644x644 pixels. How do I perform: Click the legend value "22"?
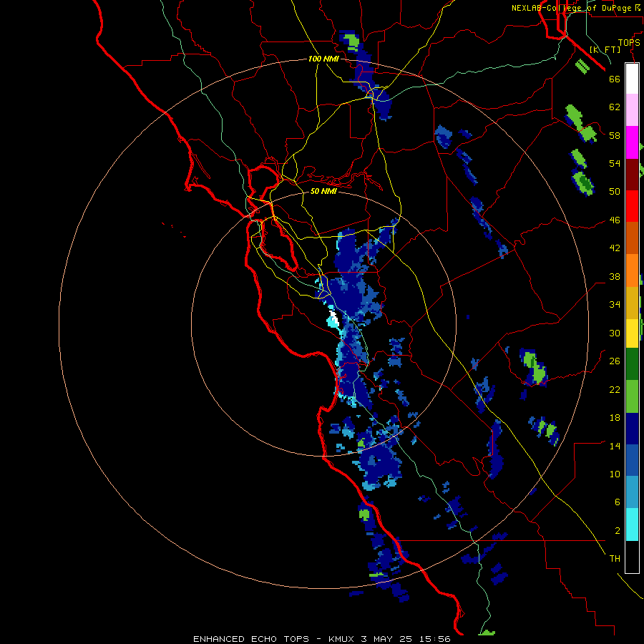(615, 389)
